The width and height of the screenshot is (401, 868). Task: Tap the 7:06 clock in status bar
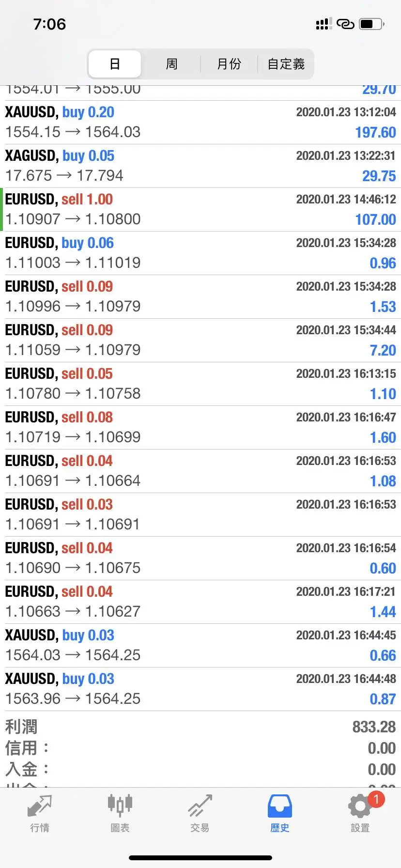49,24
